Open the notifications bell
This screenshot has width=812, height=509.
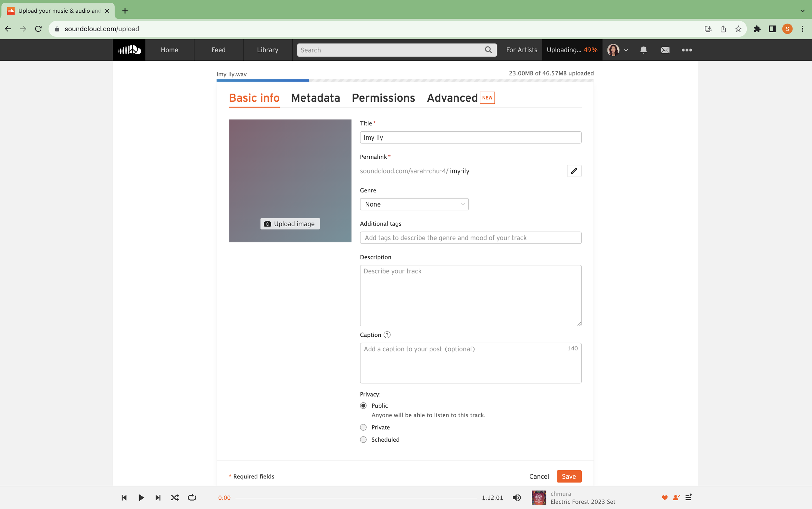tap(643, 50)
